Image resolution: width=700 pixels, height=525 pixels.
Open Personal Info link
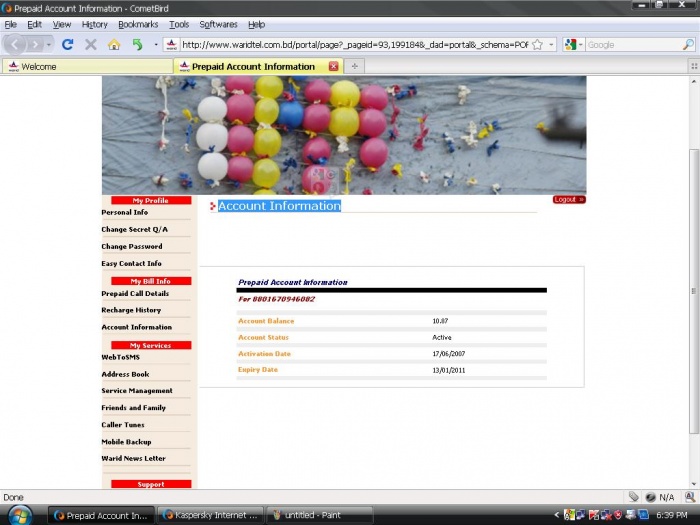(x=125, y=212)
